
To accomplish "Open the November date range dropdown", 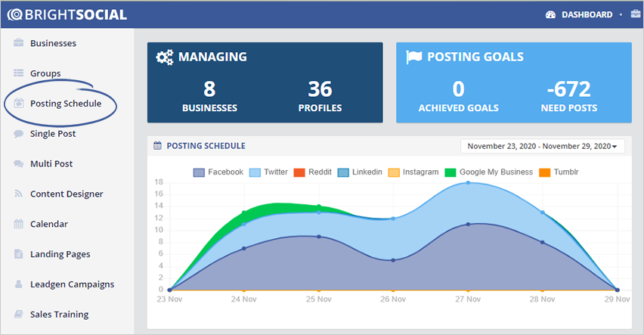I will click(542, 146).
